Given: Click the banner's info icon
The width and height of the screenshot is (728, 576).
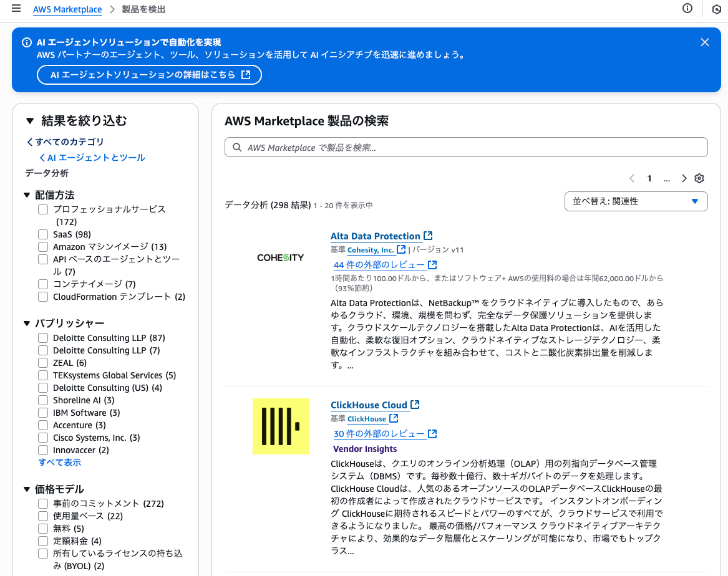Looking at the screenshot, I should tap(27, 42).
